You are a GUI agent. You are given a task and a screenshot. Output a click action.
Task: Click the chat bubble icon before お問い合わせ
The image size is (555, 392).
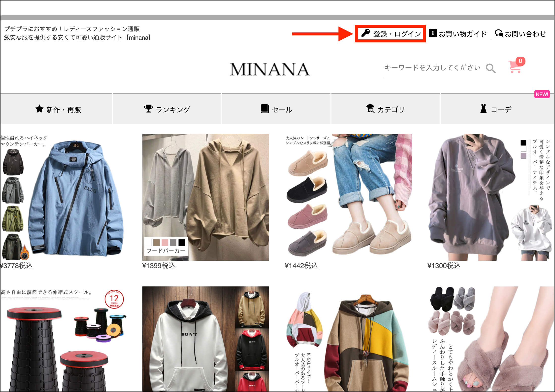click(499, 33)
